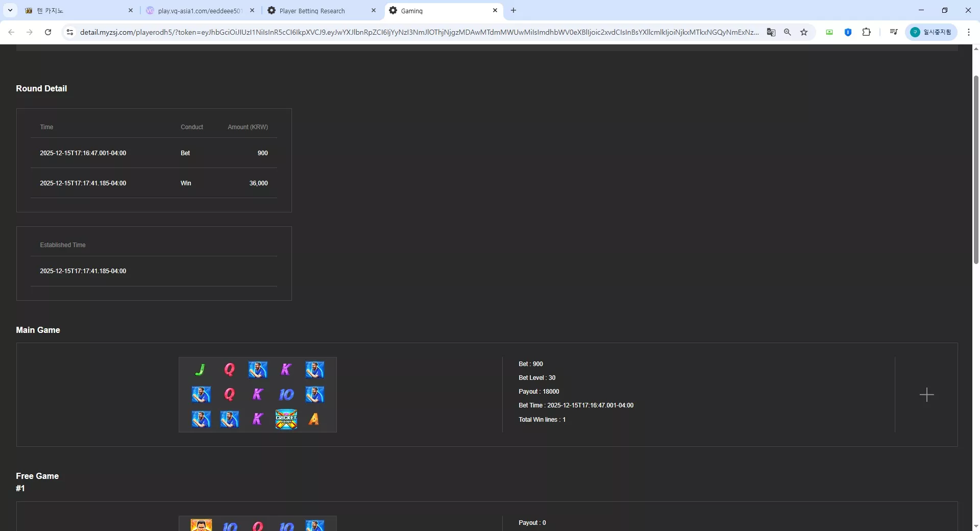Click the 36,000 amount cell
The image size is (980, 531).
(x=258, y=183)
